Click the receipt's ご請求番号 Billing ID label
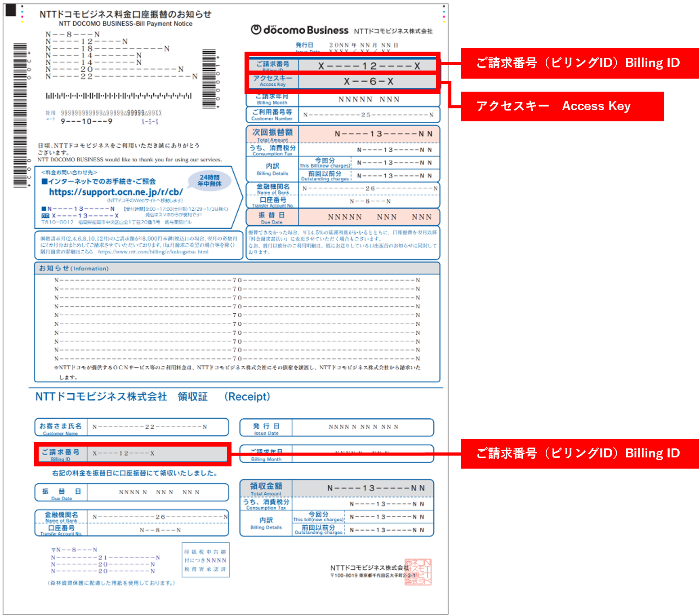The width and height of the screenshot is (699, 616). point(61,454)
